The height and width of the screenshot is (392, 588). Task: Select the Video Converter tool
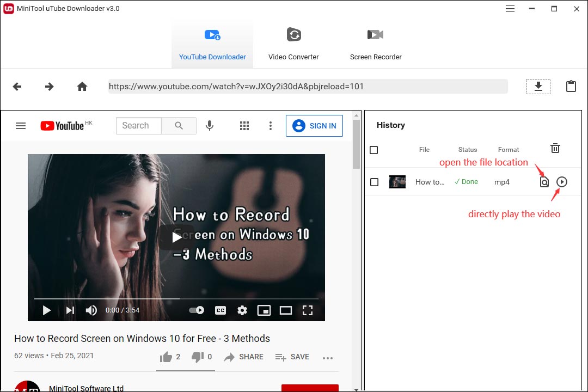tap(293, 34)
